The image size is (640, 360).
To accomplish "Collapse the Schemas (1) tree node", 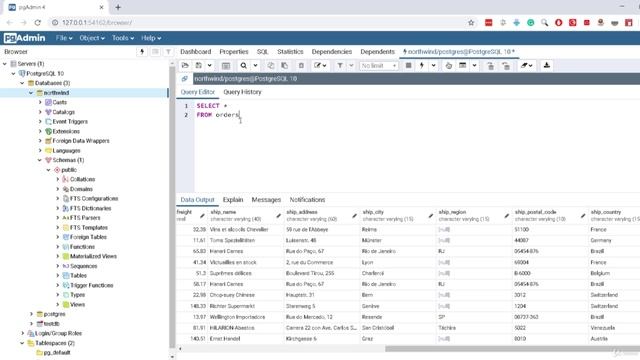I will pyautogui.click(x=40, y=160).
